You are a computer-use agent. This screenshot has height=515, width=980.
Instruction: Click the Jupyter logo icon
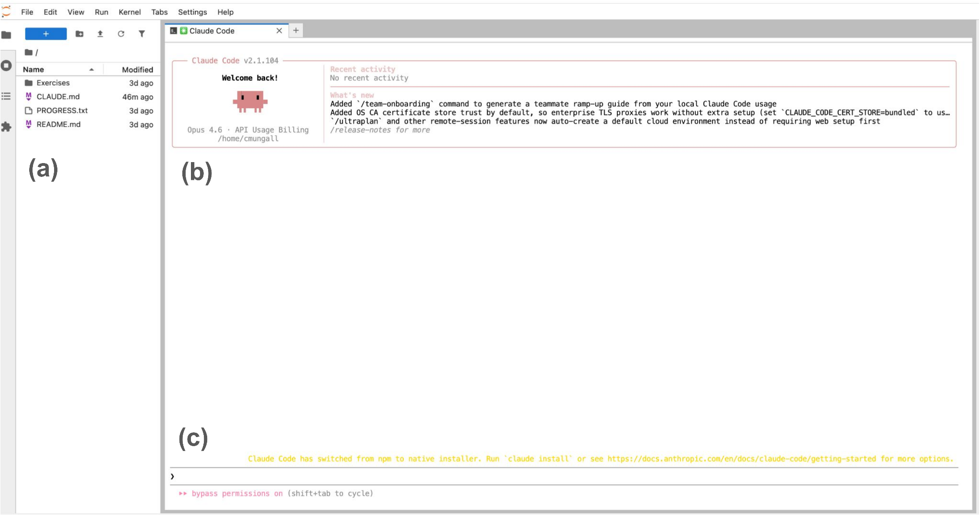[x=6, y=11]
